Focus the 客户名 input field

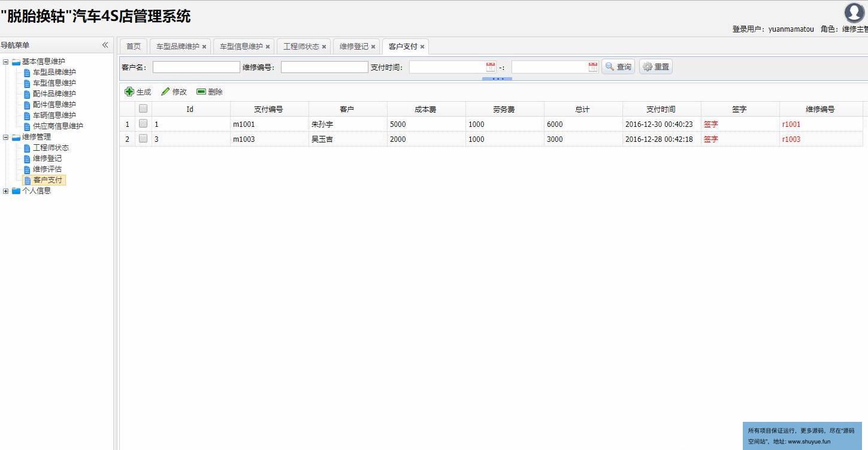click(196, 67)
